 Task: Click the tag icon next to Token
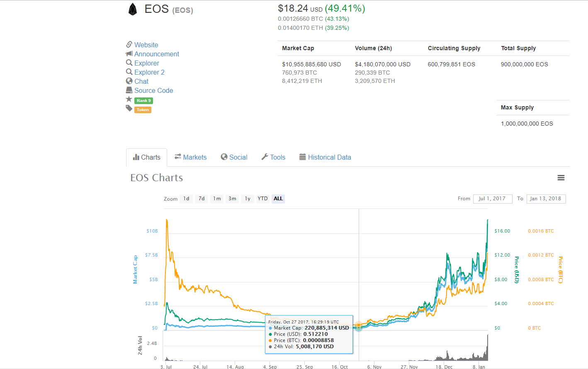[129, 108]
